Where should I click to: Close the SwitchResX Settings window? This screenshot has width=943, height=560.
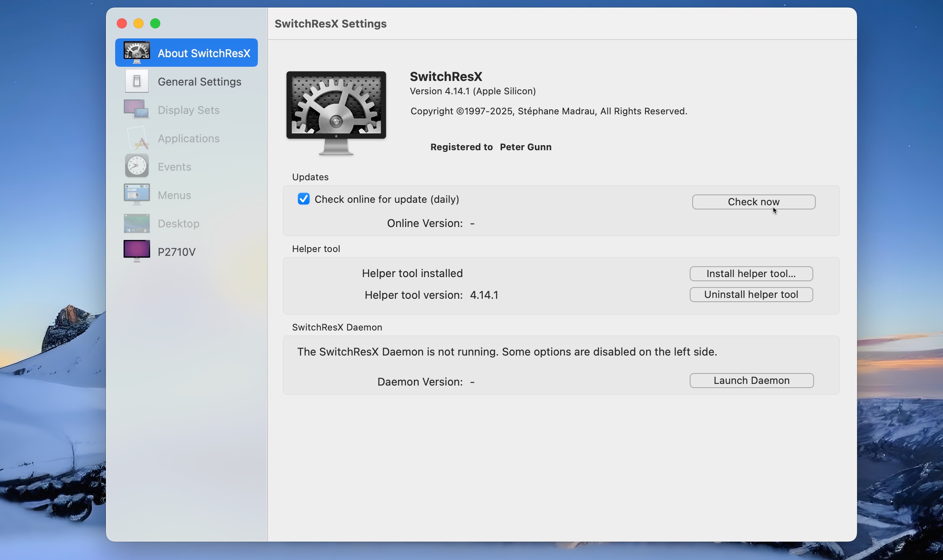coord(122,23)
